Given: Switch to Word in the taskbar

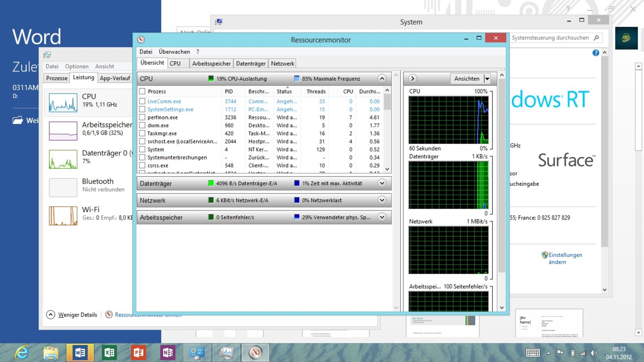Looking at the screenshot, I should 80,353.
